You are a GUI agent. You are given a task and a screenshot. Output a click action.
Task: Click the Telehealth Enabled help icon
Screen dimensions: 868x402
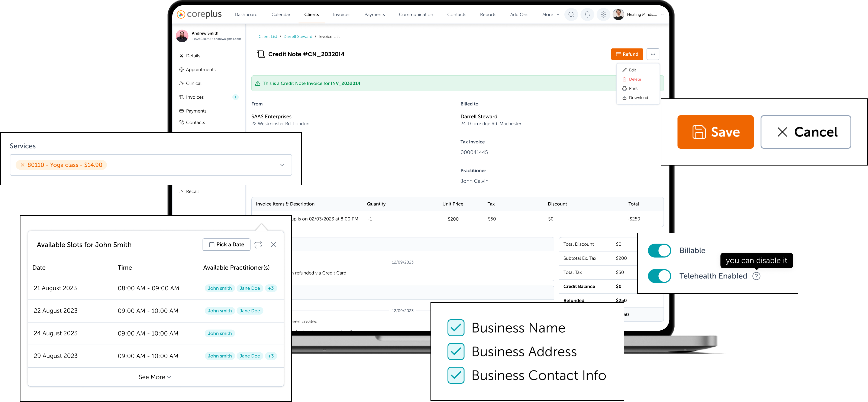[756, 276]
